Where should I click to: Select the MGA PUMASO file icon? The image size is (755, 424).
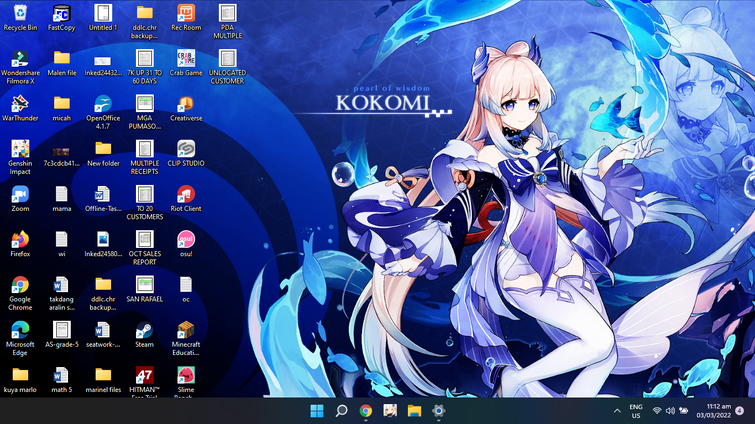click(144, 112)
